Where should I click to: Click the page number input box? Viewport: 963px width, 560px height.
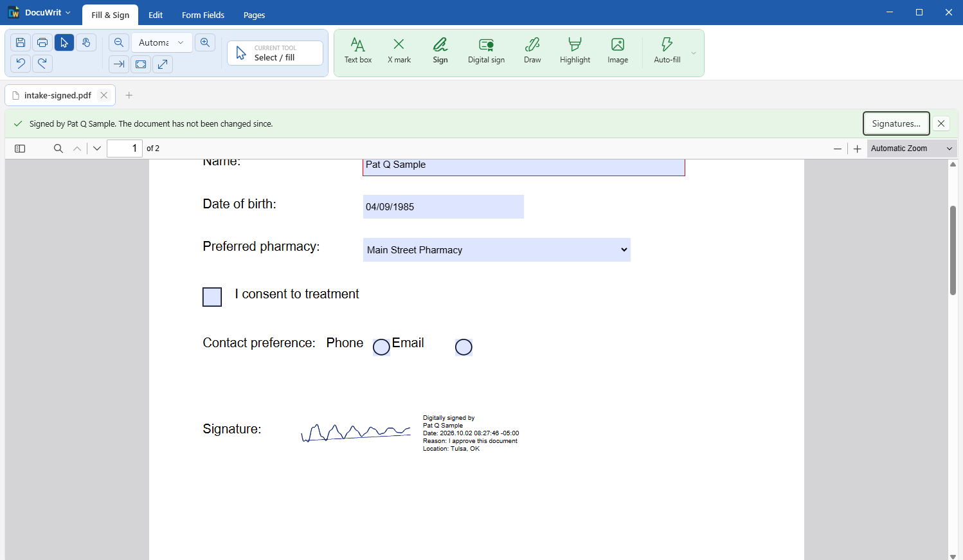(x=125, y=149)
